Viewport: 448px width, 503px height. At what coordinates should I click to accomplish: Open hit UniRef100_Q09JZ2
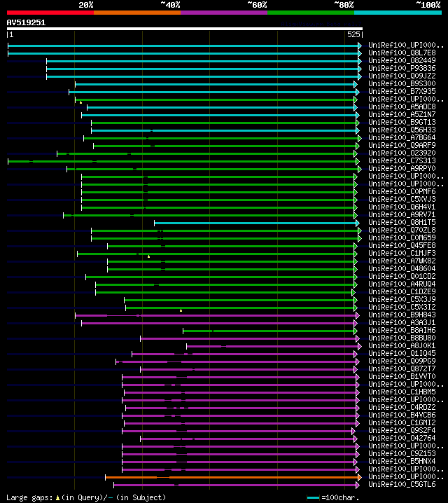pos(402,76)
